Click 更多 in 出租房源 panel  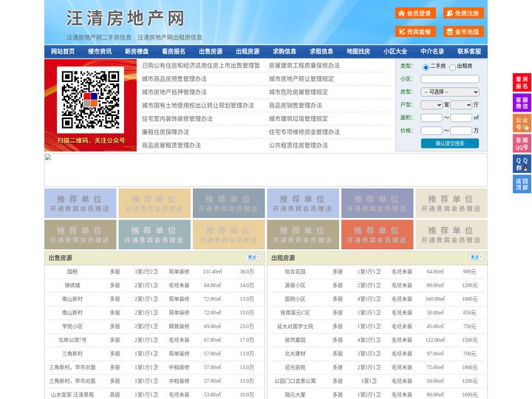point(476,257)
